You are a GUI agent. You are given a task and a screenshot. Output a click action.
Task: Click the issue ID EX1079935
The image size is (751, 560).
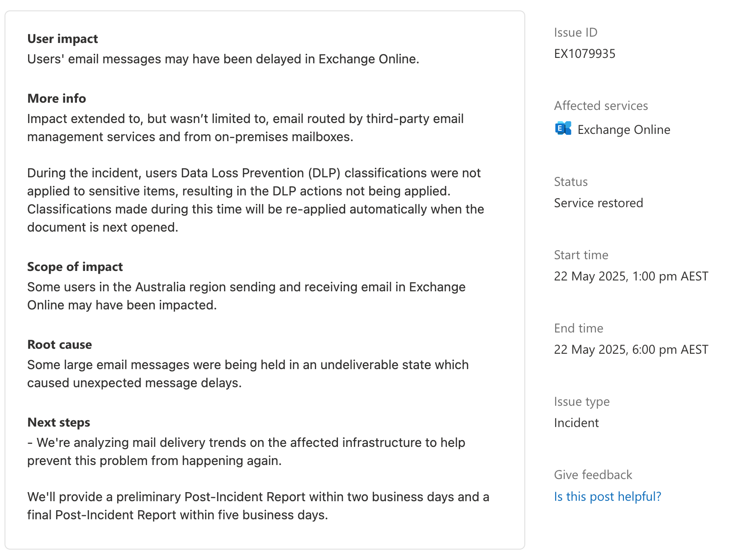(585, 54)
